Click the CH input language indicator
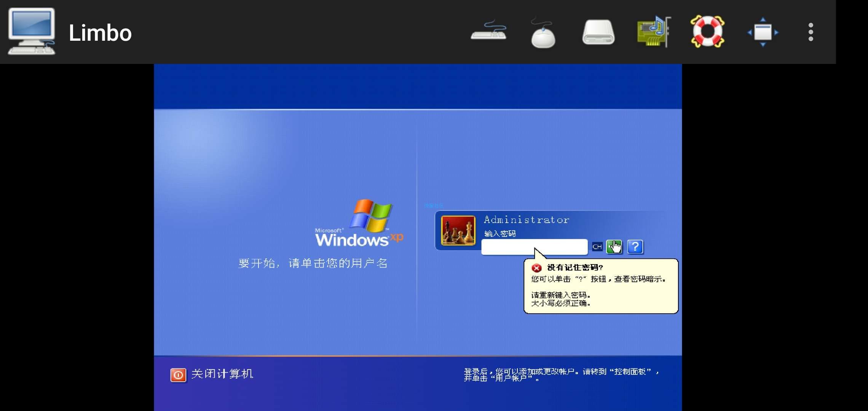The image size is (868, 411). [x=597, y=247]
